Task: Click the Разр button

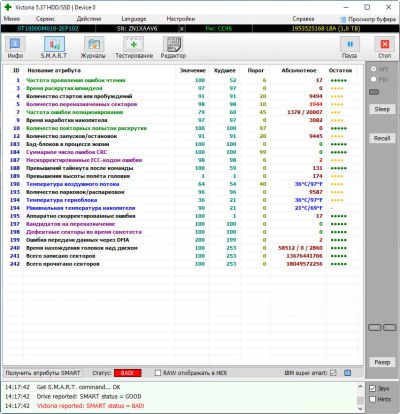Action: point(382,362)
